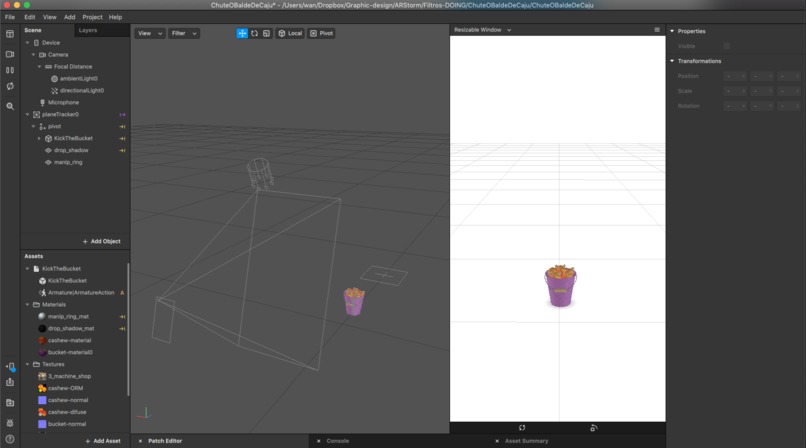
Task: Open the help question mark icon
Action: point(10,439)
